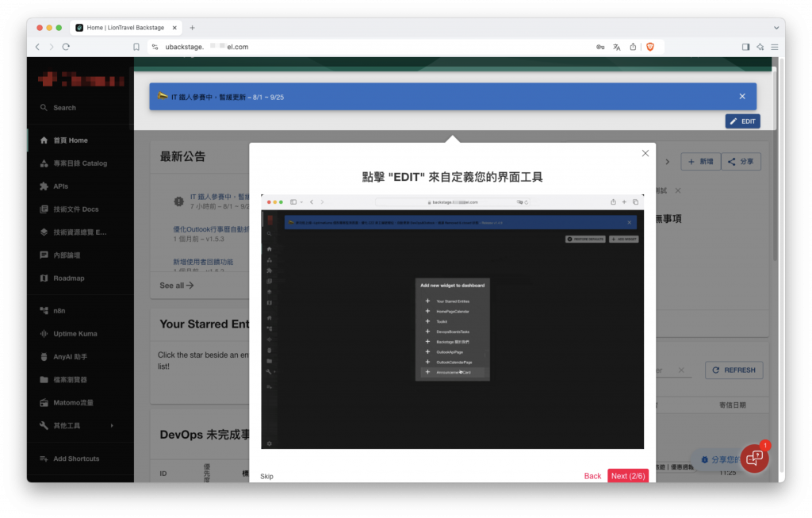
Task: Click the 檔案瀏覽器 folder icon
Action: [44, 380]
